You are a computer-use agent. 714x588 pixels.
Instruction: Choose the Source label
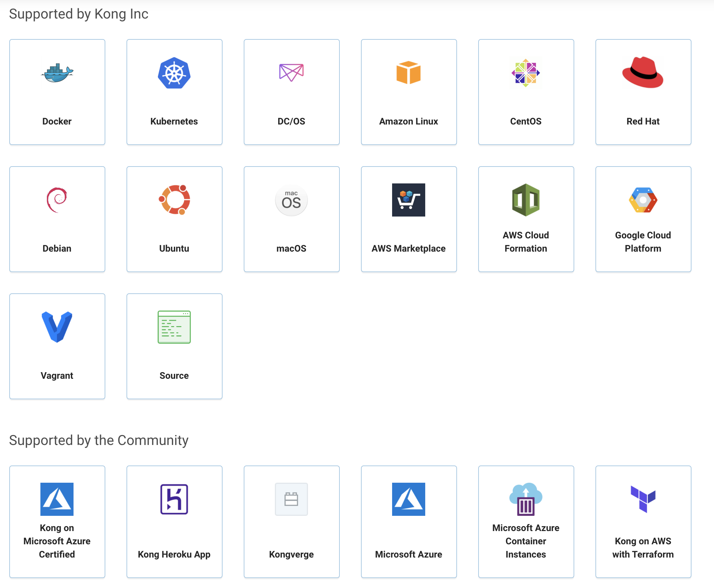click(174, 376)
